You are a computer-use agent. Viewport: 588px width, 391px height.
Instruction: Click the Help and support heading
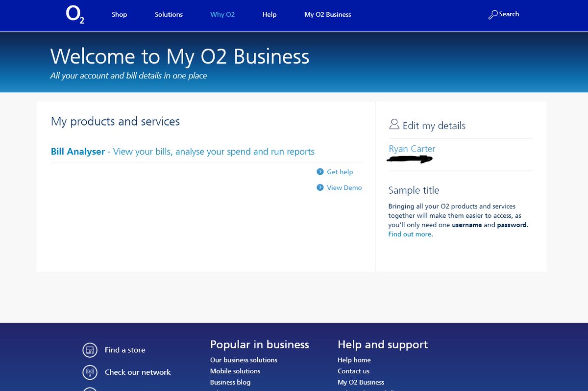click(383, 345)
